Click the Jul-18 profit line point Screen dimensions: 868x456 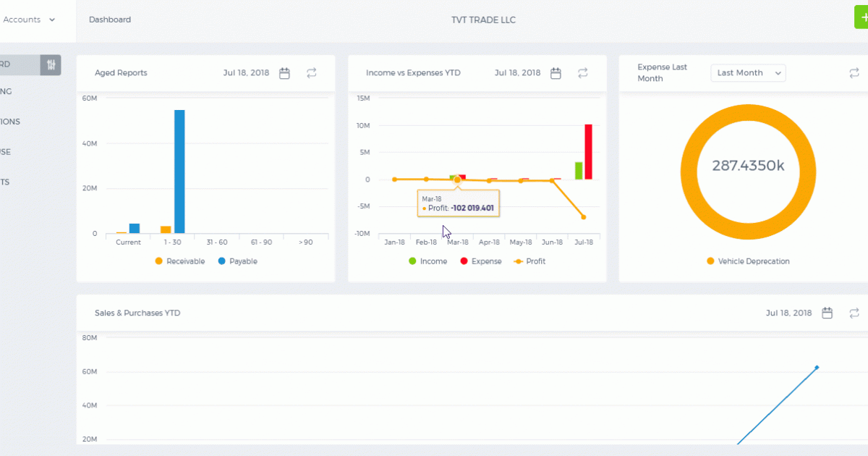[x=584, y=217]
